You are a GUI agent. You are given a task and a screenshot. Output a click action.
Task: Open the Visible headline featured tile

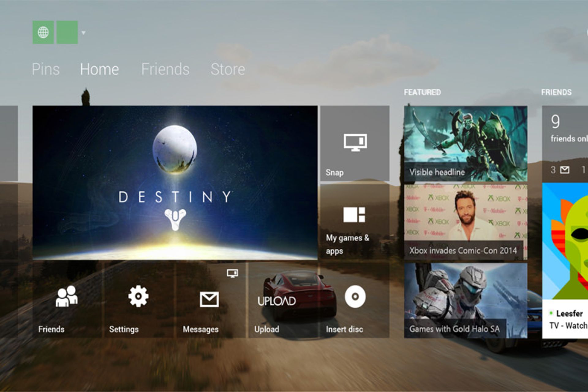click(466, 144)
